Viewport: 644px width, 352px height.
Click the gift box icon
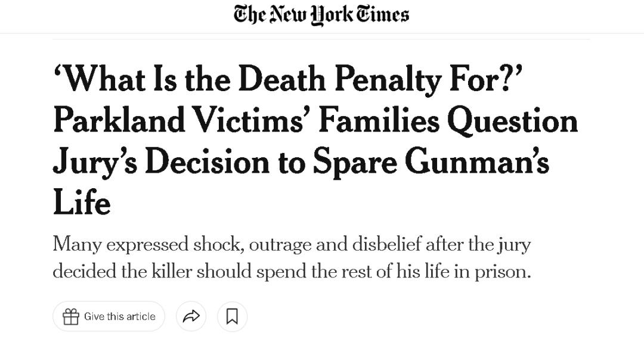click(71, 317)
